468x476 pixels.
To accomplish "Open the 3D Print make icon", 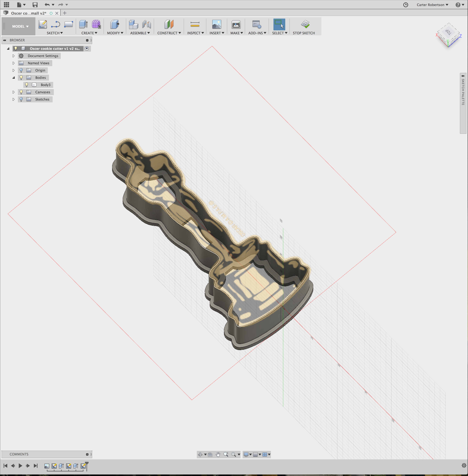I will point(236,24).
